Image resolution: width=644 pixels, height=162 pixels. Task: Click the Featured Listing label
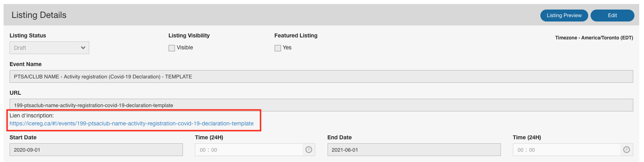pyautogui.click(x=296, y=35)
